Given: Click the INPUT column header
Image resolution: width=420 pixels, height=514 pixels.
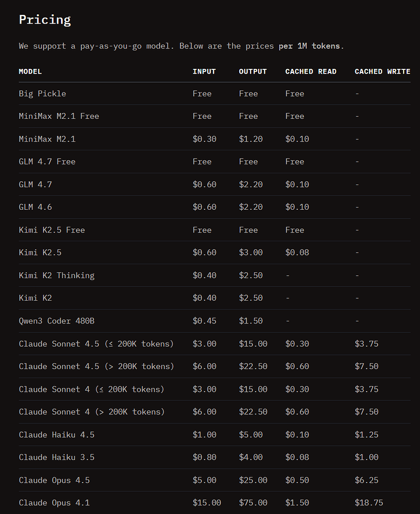Looking at the screenshot, I should pos(204,71).
